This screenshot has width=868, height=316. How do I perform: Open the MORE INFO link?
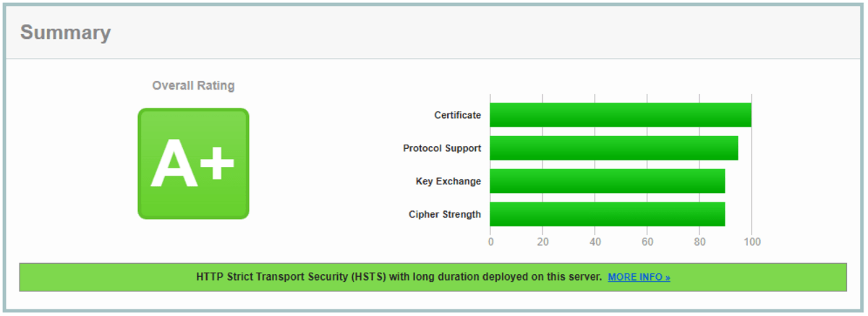[639, 277]
